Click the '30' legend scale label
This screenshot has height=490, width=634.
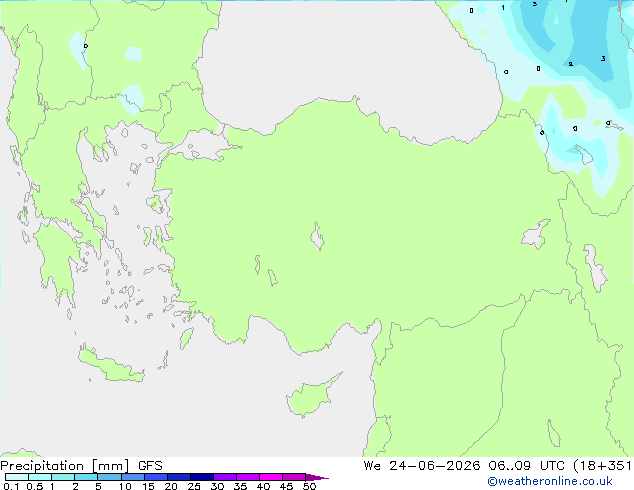pyautogui.click(x=217, y=486)
